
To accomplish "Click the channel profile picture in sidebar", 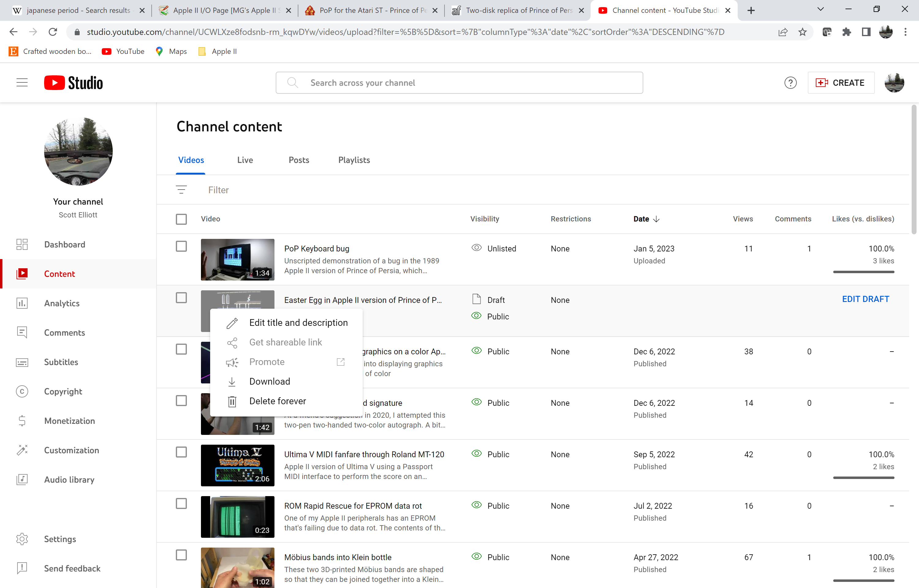I will point(78,152).
